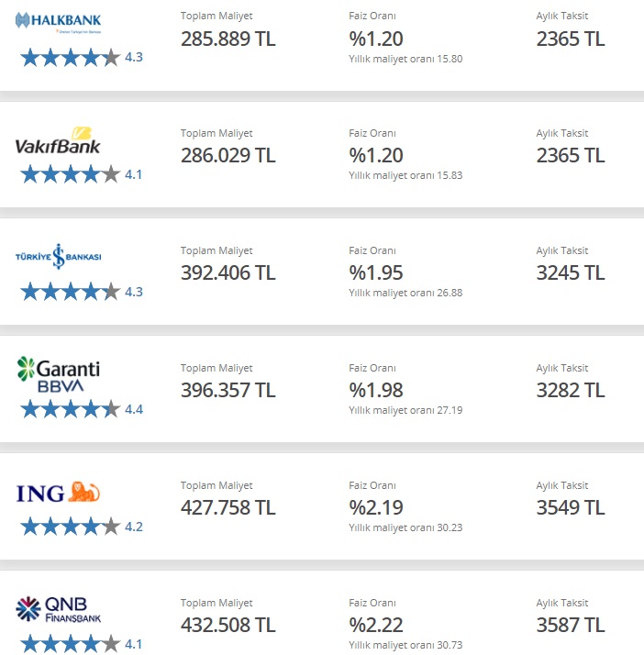Check QNB Finansbank 4.1 star rating
Screen dimensions: 644x655
click(82, 644)
